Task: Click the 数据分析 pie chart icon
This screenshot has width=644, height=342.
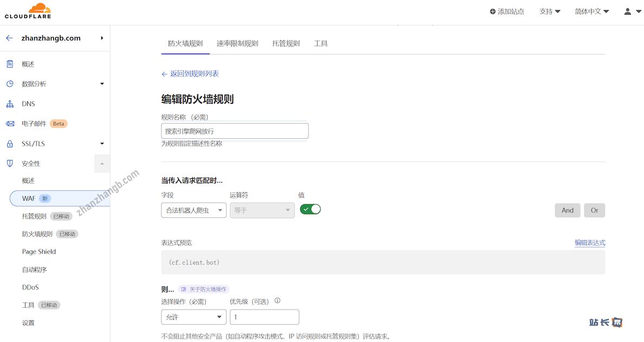Action: (10, 84)
